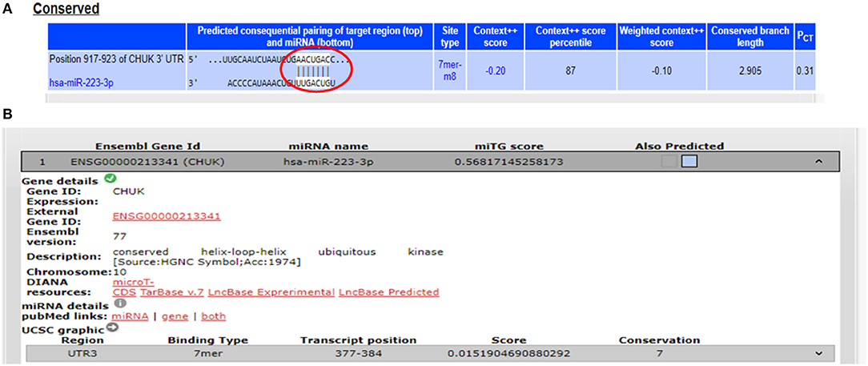Click the Predicted consequential pairing column header

coord(311,37)
